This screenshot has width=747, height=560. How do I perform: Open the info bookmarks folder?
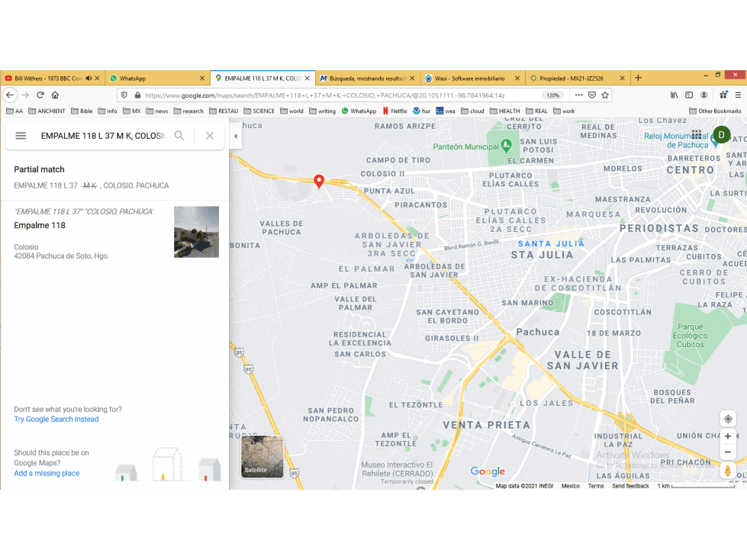tap(108, 111)
